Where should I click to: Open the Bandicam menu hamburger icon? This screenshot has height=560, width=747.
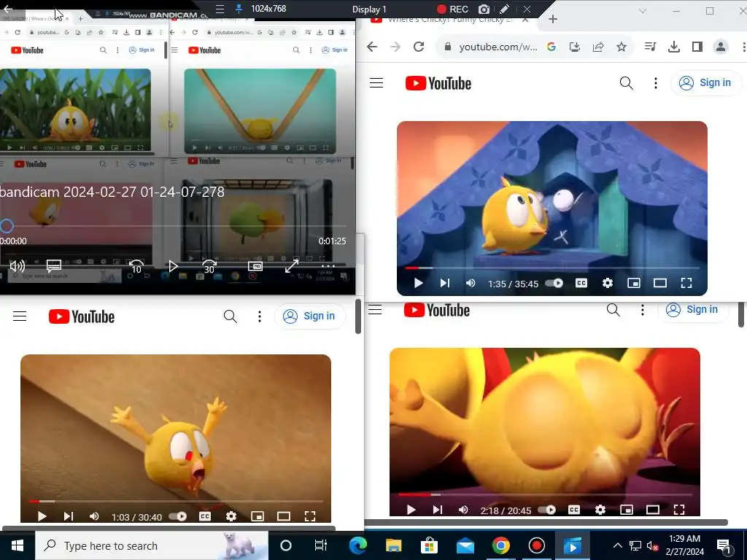click(x=220, y=9)
